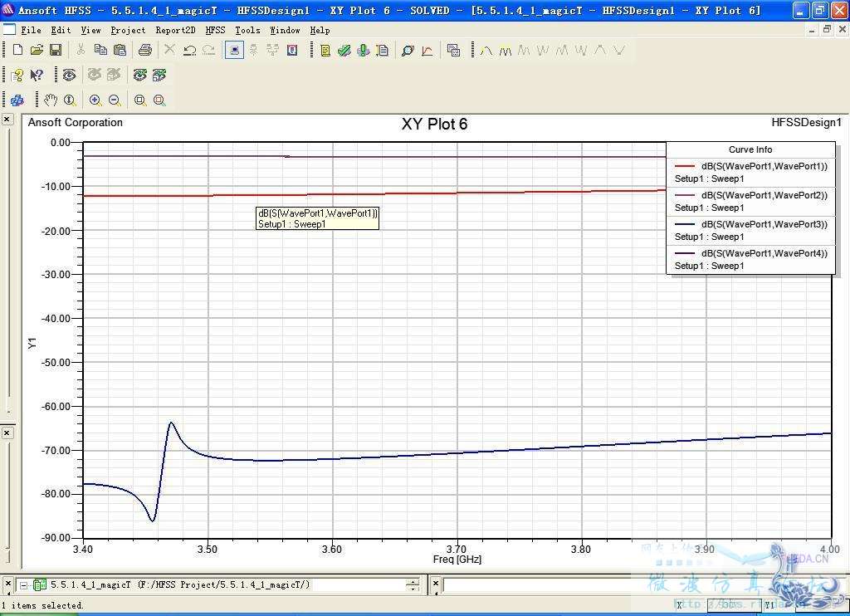
Task: Open the View menu
Action: 90,30
